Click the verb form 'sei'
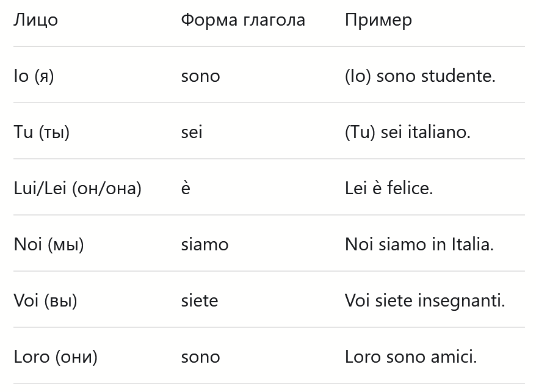The image size is (536, 392). point(192,132)
